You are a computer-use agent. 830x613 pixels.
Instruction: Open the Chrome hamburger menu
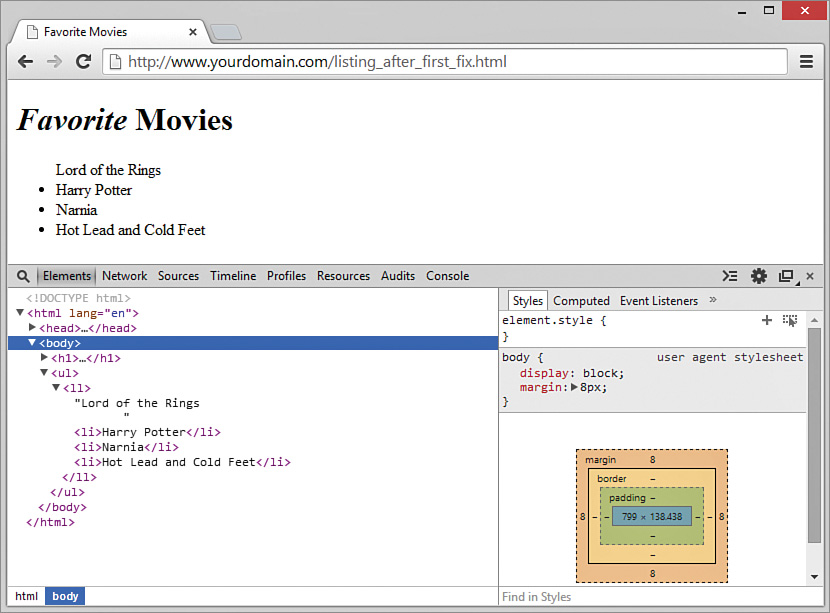(x=806, y=61)
